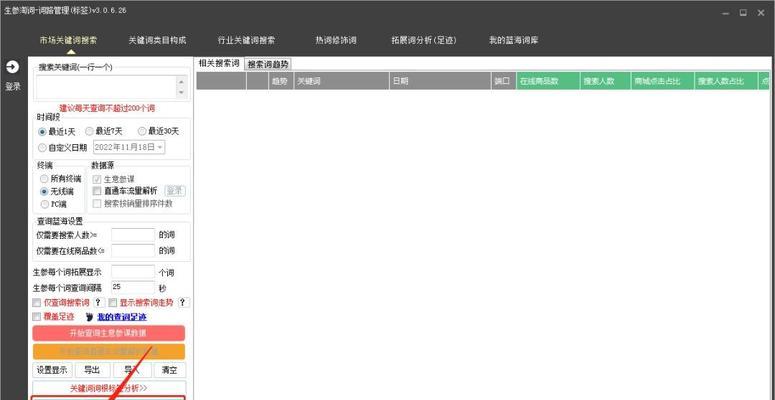Click login button beside 直通车流量解析

click(174, 191)
